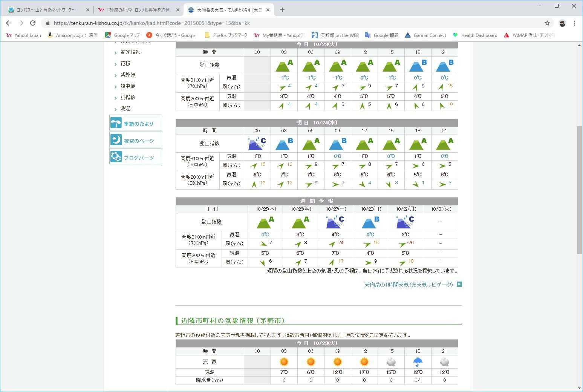Bookmark this page with star icon

[547, 23]
